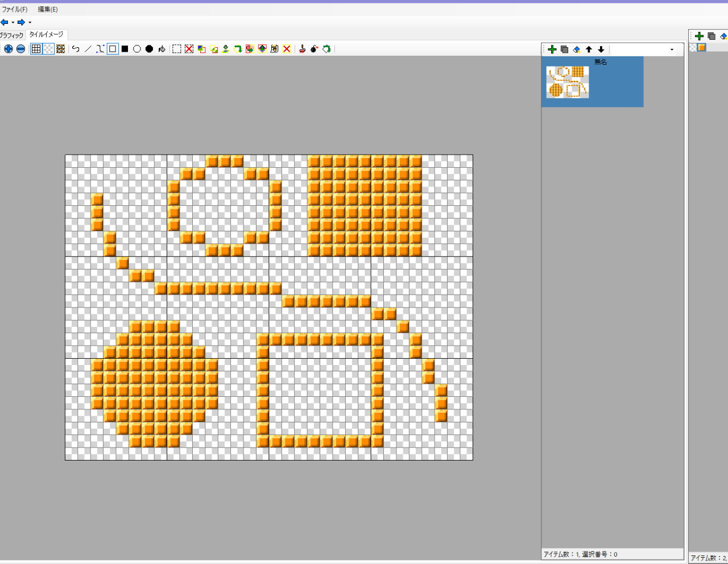Activate the dashed rectangle selection tool

177,49
